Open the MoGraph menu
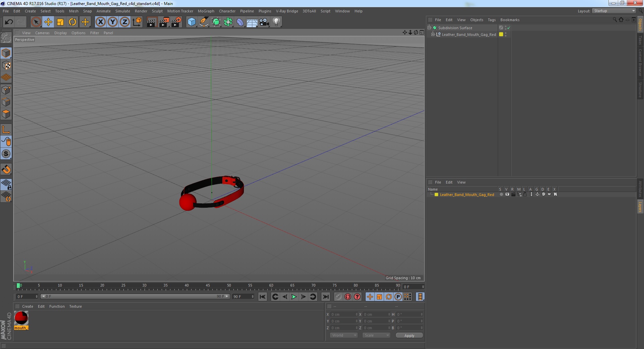Screen dimensions: 644x349 (x=206, y=11)
